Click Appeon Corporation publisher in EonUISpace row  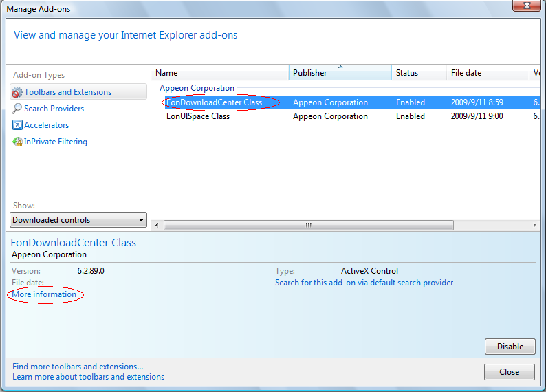coord(330,116)
